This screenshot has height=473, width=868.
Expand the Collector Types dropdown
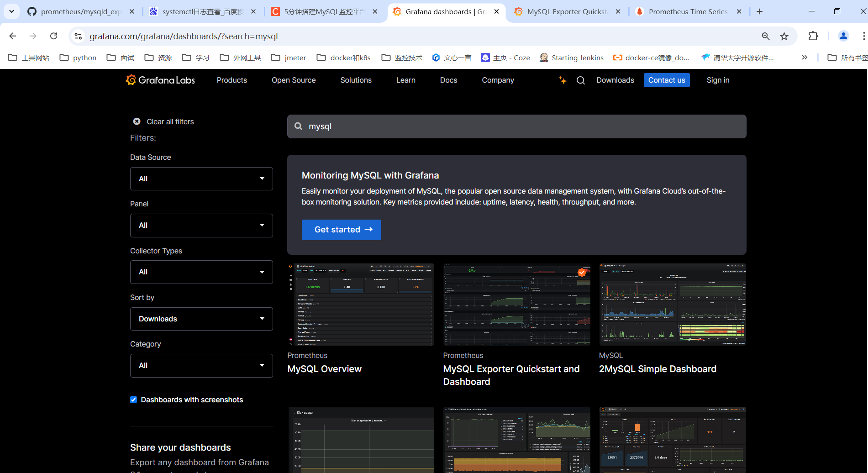201,272
